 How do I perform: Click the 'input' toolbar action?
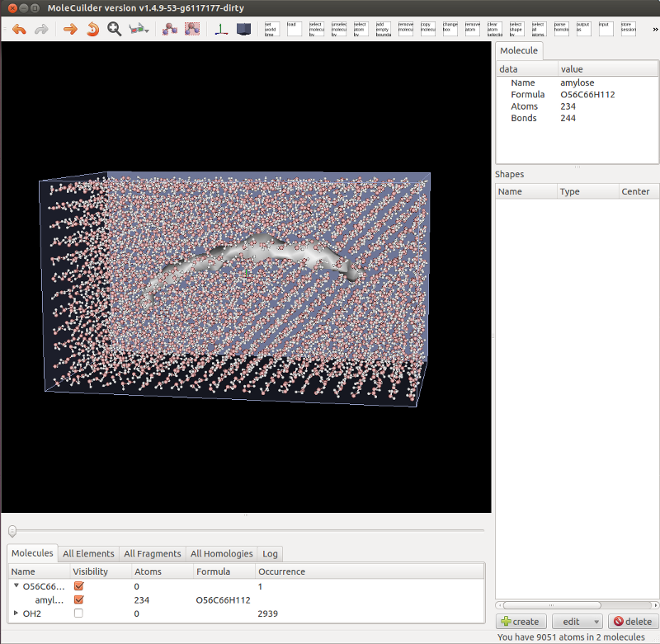pyautogui.click(x=606, y=29)
